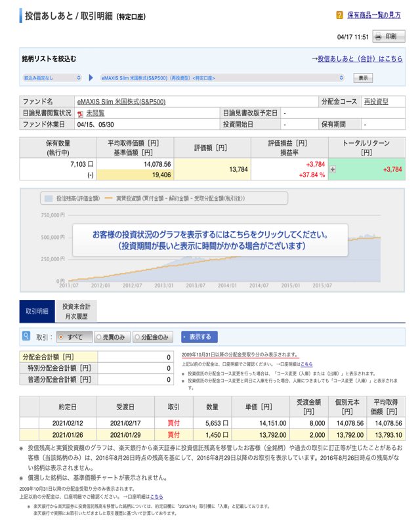Go to 投信あしあと（合計） link
420x525 pixels.
pos(360,58)
